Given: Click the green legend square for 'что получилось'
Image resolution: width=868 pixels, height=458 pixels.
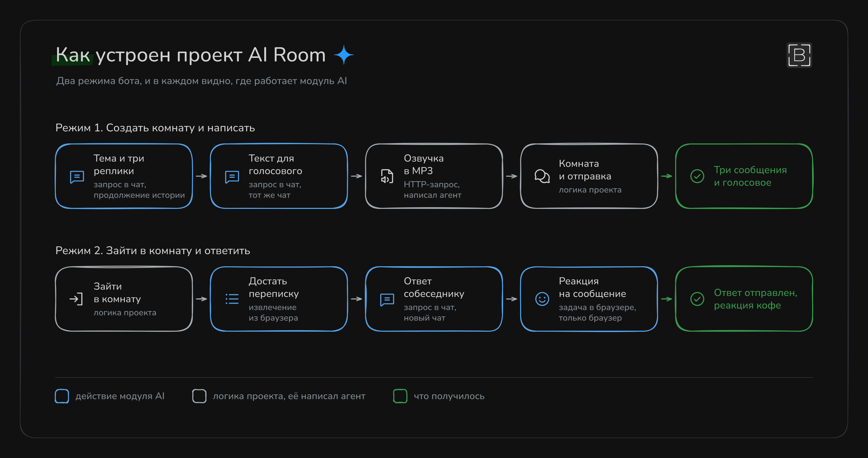Looking at the screenshot, I should (x=400, y=396).
